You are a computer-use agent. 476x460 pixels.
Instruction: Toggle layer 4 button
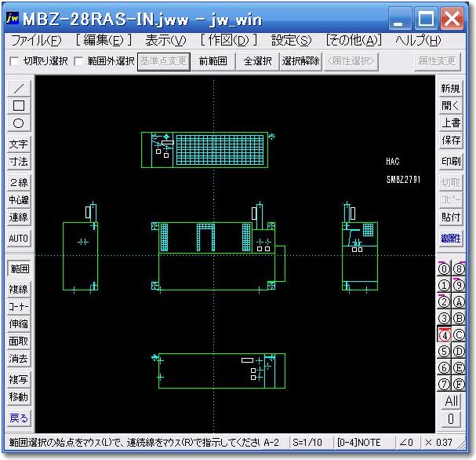[443, 334]
